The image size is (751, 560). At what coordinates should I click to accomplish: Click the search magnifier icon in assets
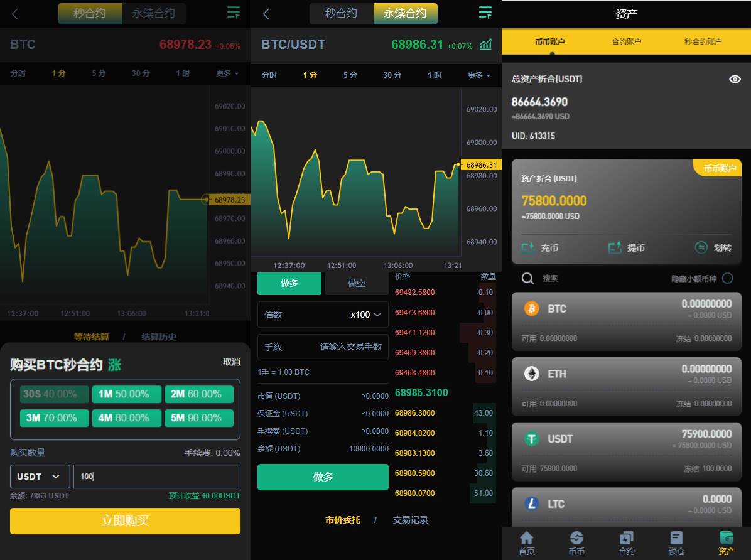[x=528, y=278]
